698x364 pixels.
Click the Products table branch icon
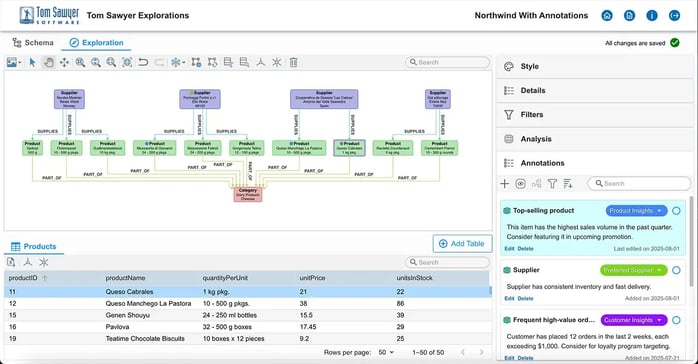[x=28, y=262]
